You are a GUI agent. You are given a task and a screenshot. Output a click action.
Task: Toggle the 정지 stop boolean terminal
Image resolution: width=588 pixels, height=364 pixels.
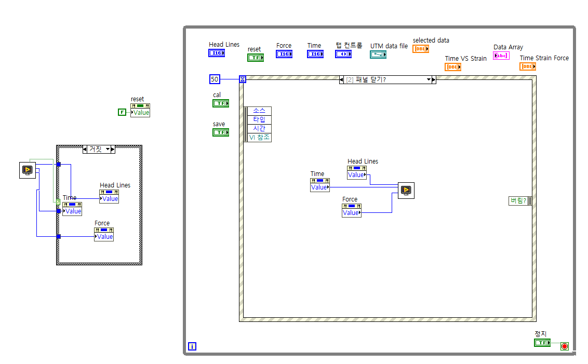point(542,342)
